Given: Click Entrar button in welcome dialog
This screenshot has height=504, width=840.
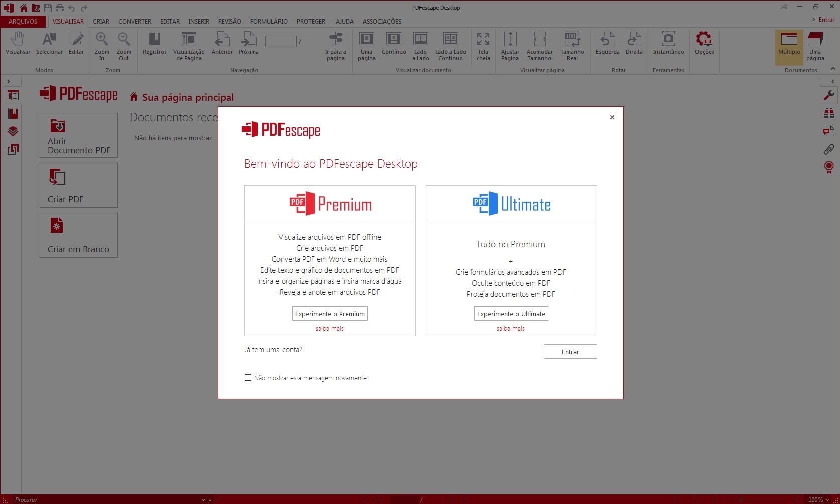Looking at the screenshot, I should [570, 352].
